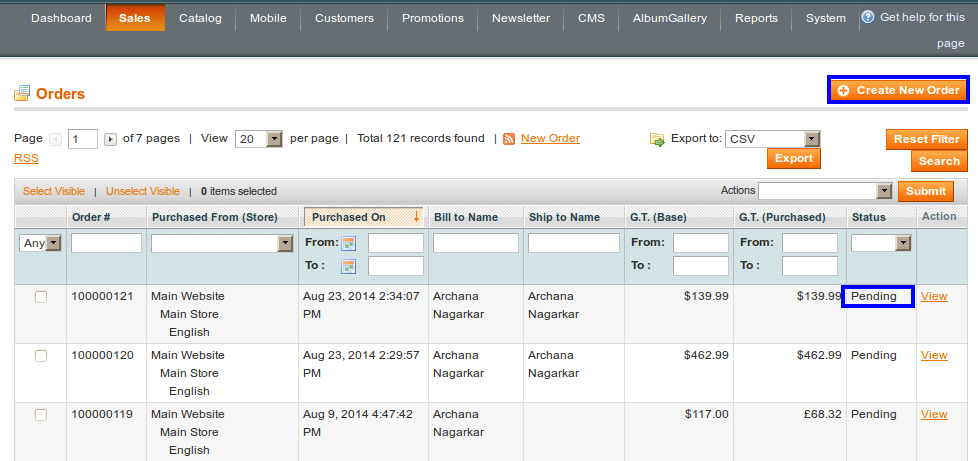View details of order 100000121

pyautogui.click(x=934, y=296)
